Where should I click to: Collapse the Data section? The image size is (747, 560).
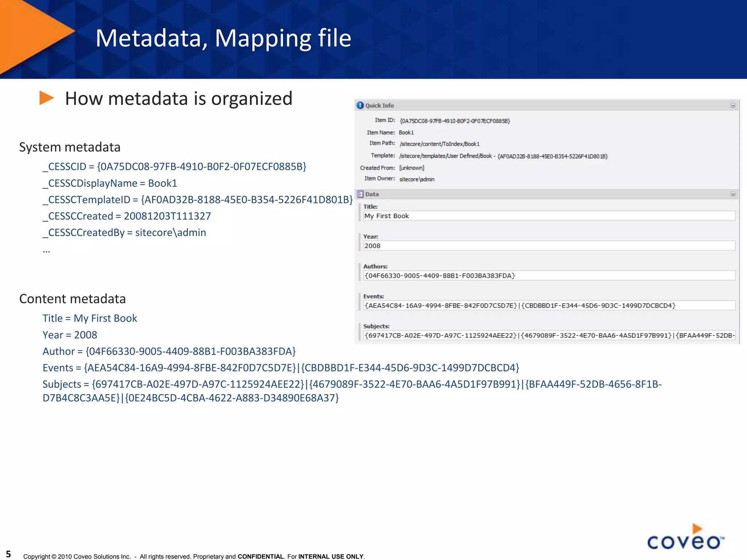pos(733,194)
